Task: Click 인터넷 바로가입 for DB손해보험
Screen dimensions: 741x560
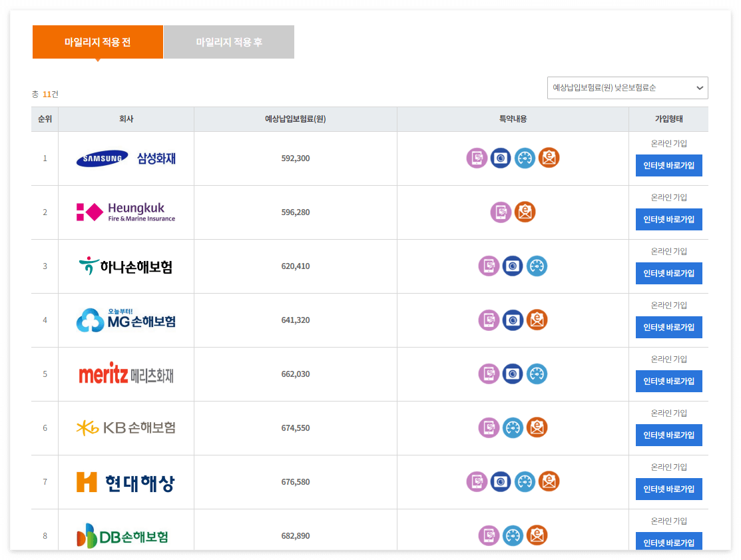Action: point(668,541)
